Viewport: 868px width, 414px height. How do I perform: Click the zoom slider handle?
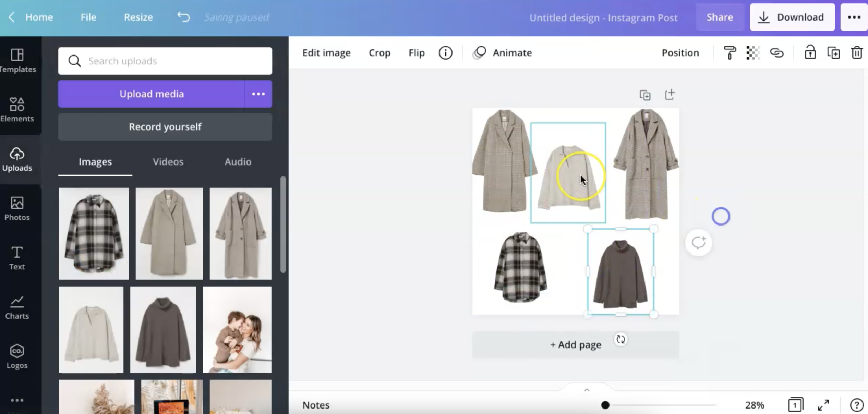[605, 405]
